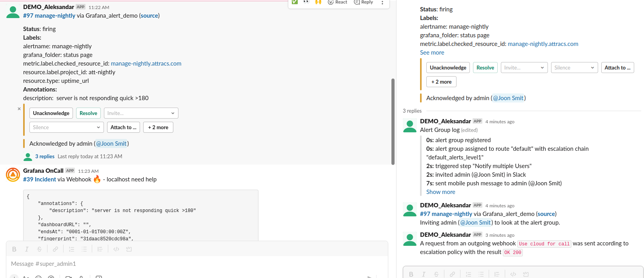This screenshot has width=644, height=278.
Task: Click Reply in the message hover toolbar
Action: 364,2
